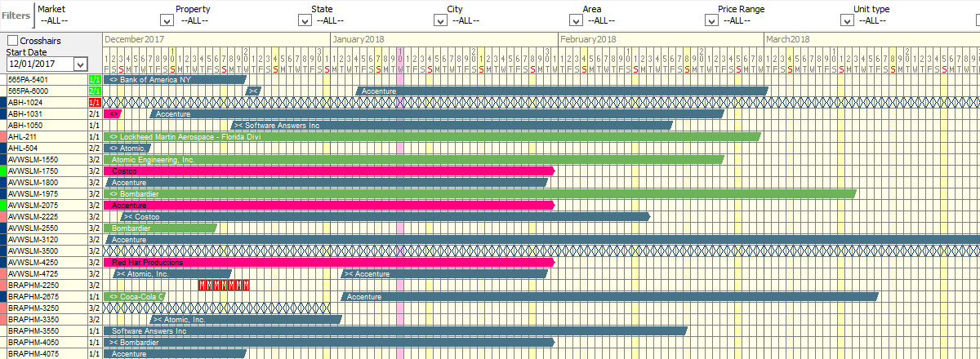Click the Software Answers Inc bar in ABH-1050
The height and width of the screenshot is (359, 980).
coord(452,126)
